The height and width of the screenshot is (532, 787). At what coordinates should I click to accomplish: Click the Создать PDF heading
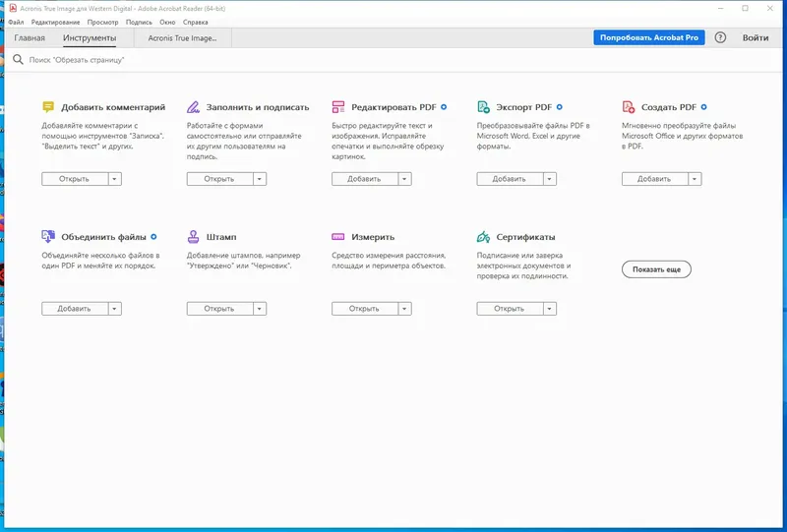(x=669, y=107)
